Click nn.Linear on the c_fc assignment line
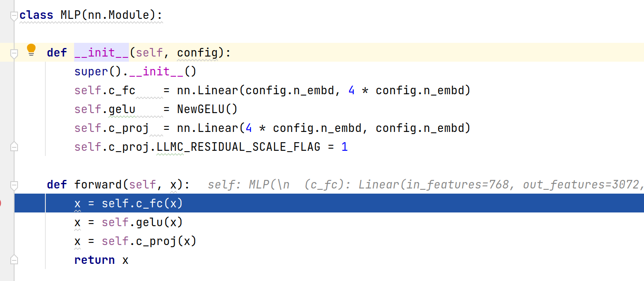This screenshot has height=281, width=644. click(x=208, y=90)
